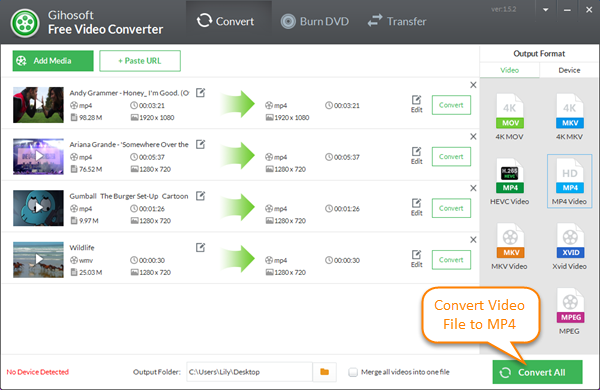
Task: Convert the Andy Grammer video
Action: 451,105
